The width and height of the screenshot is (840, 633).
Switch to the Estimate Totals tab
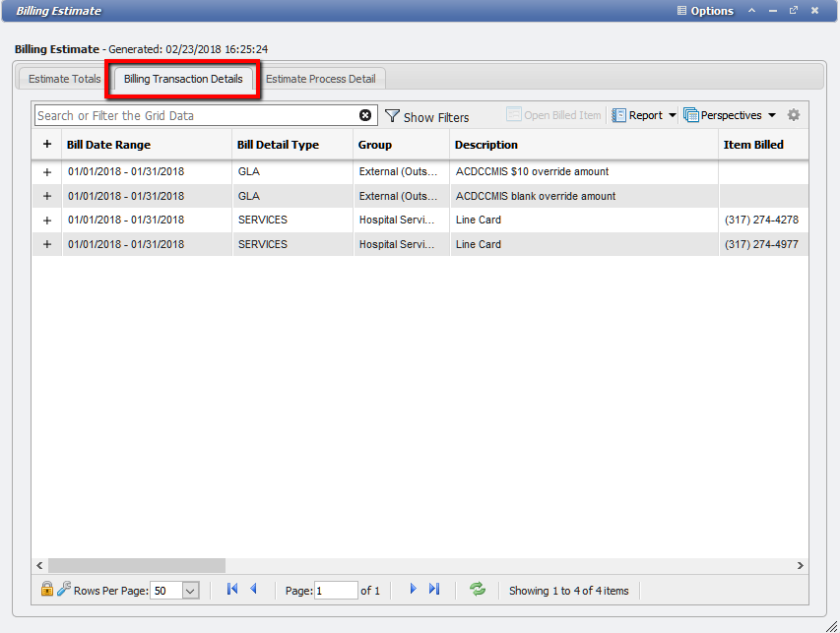click(62, 79)
